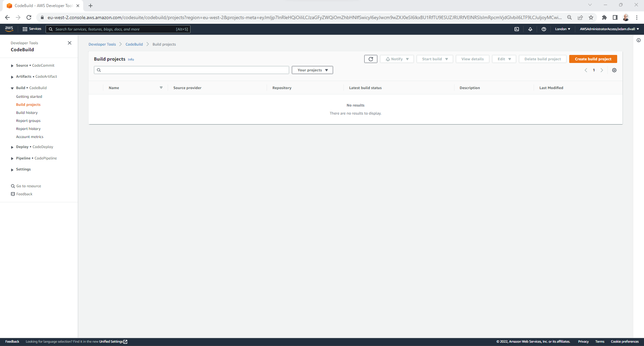Viewport: 644px width, 346px height.
Task: Click Delete build project button
Action: pyautogui.click(x=543, y=59)
